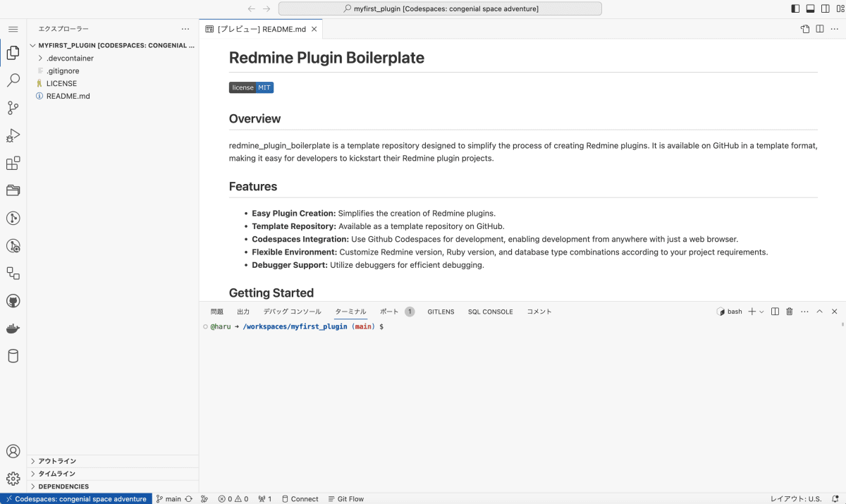Image resolution: width=846 pixels, height=504 pixels.
Task: Open the database cylinder icon
Action: [x=13, y=356]
